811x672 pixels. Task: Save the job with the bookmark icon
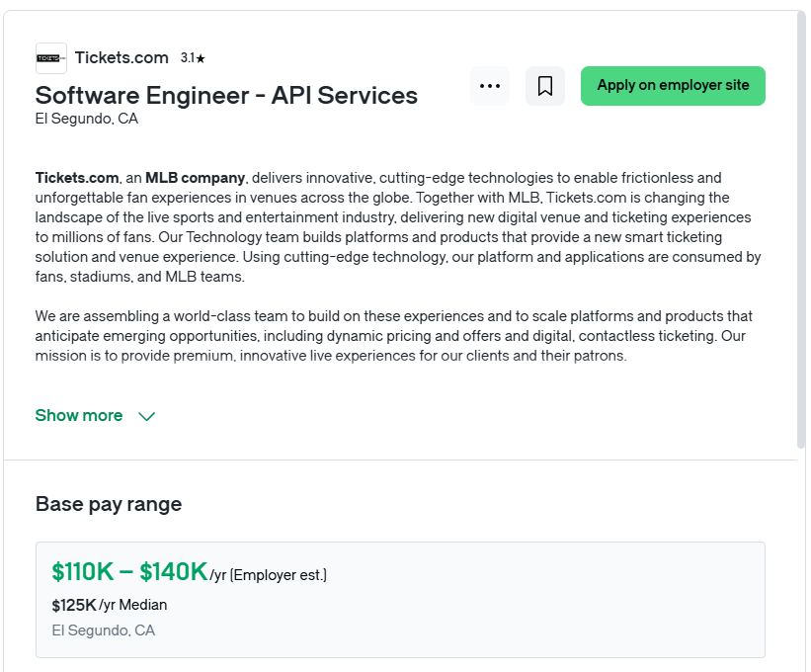click(545, 86)
